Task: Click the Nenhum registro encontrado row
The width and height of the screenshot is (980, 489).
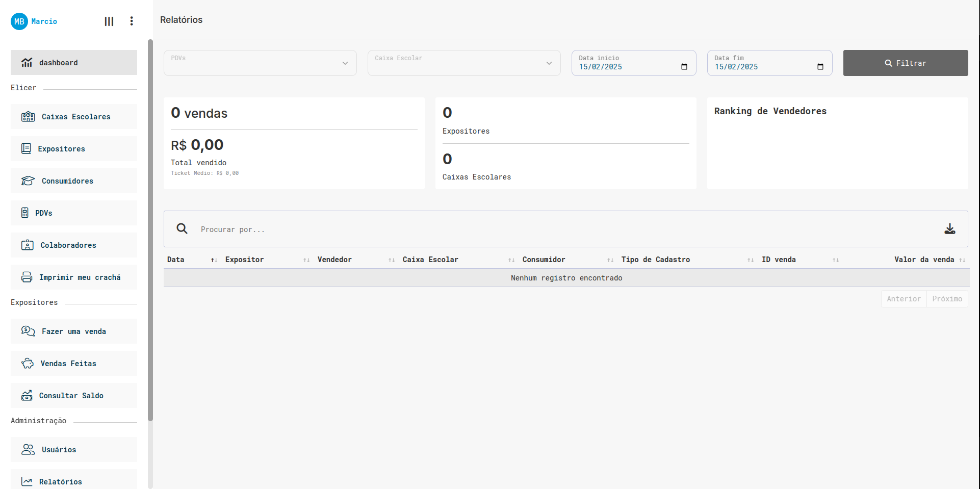Action: [566, 278]
